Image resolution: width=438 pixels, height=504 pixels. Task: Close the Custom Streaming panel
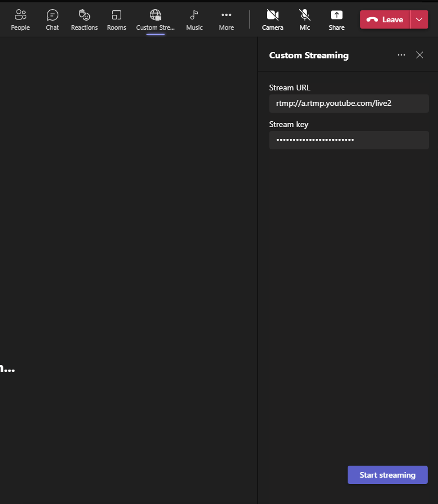(420, 55)
